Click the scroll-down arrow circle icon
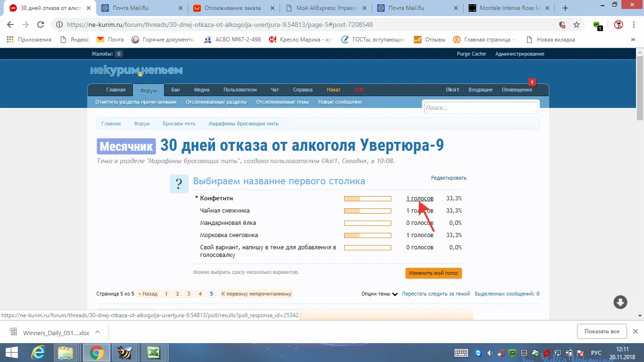The width and height of the screenshot is (644, 362). (620, 302)
